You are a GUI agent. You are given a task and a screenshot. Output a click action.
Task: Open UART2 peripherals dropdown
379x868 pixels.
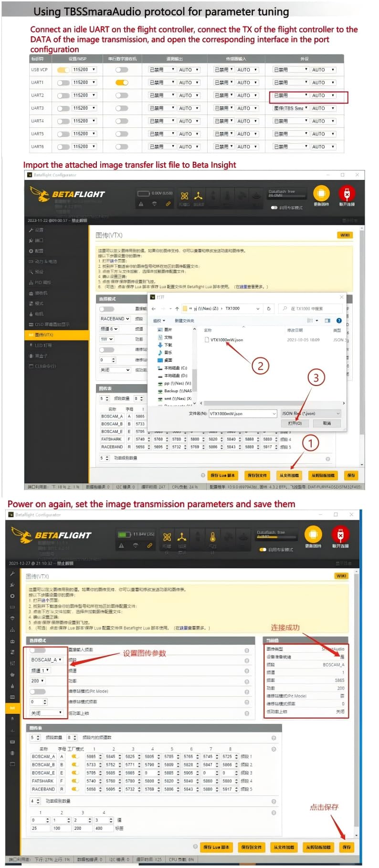[x=291, y=95]
